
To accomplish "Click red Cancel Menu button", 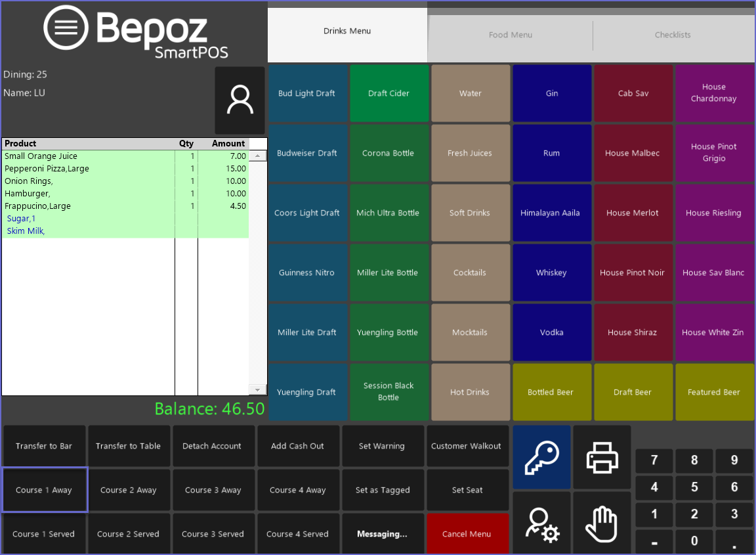I will coord(467,534).
